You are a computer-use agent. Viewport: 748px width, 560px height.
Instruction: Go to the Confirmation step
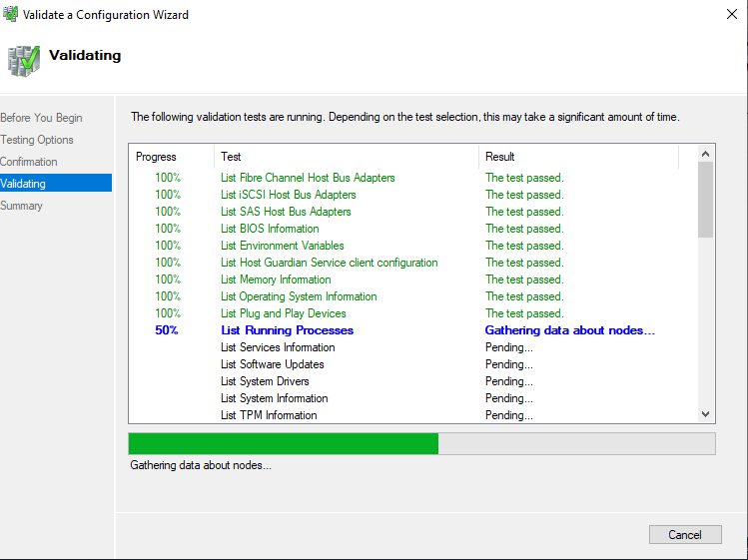pyautogui.click(x=29, y=162)
